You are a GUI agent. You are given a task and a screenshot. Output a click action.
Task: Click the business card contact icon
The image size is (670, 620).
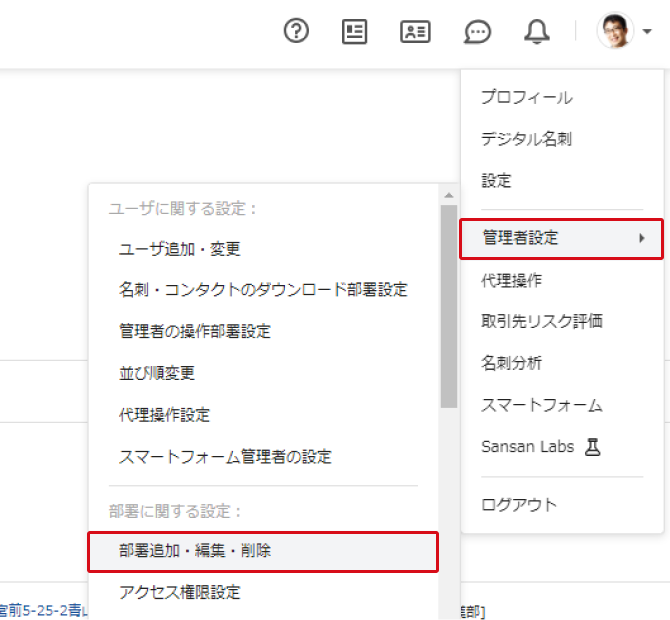point(415,31)
